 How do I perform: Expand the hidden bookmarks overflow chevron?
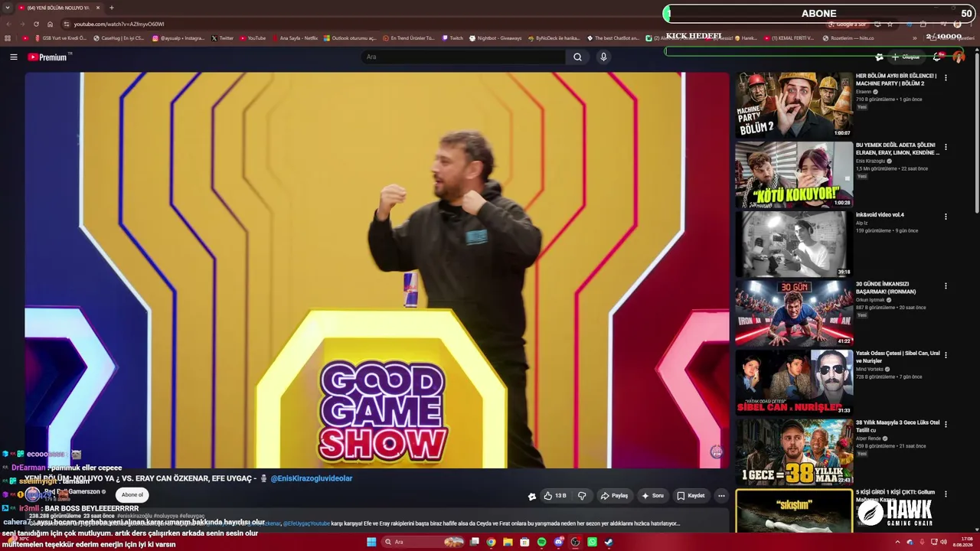tap(914, 38)
